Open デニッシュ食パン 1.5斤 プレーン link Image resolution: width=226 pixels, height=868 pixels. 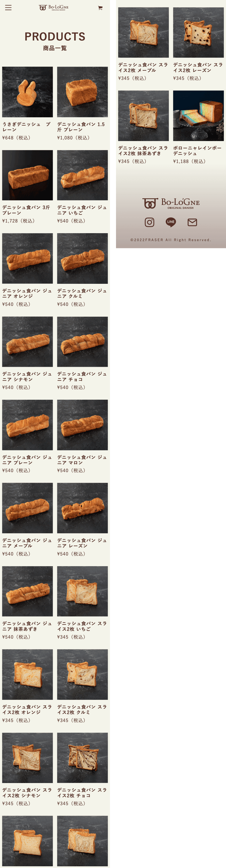click(81, 127)
